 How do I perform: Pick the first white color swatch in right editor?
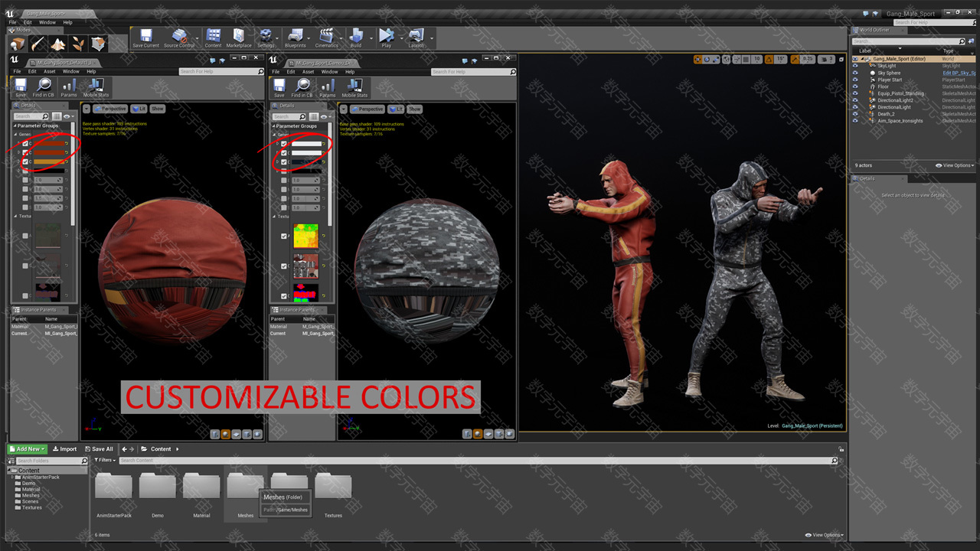(306, 144)
